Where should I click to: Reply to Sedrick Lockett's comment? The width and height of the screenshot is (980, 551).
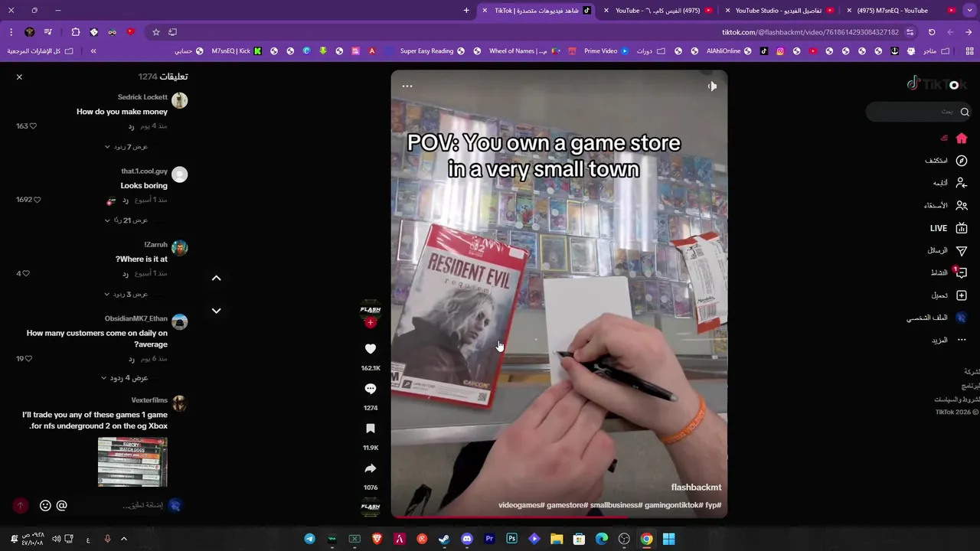click(131, 126)
